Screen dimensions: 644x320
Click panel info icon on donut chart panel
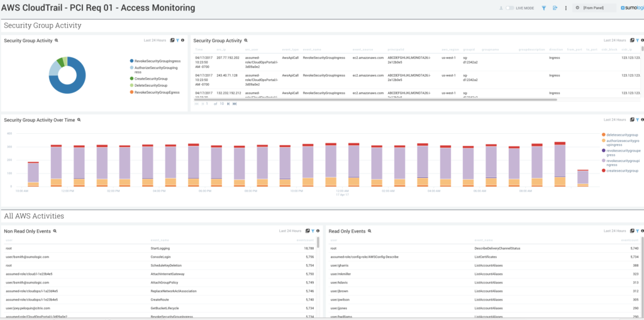183,40
